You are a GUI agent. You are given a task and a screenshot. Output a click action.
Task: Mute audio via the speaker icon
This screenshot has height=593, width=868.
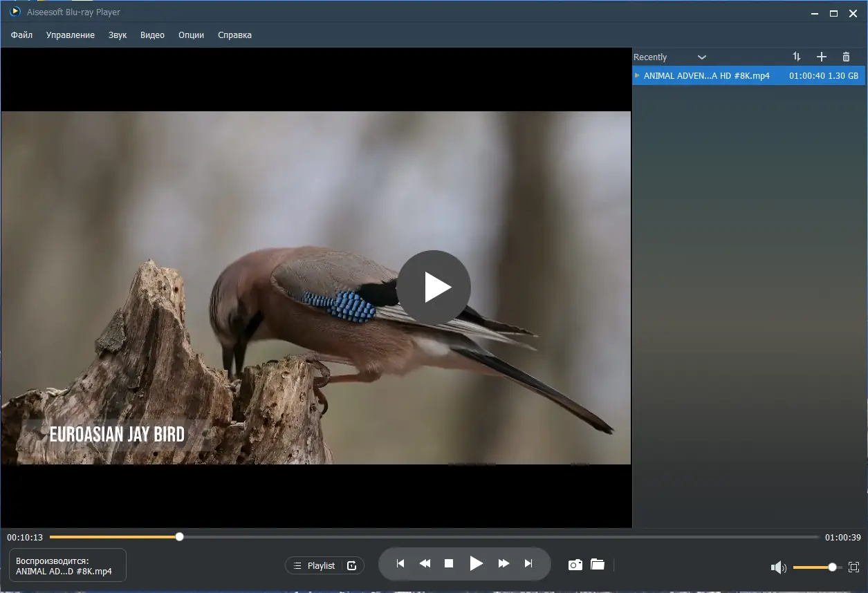pos(779,567)
